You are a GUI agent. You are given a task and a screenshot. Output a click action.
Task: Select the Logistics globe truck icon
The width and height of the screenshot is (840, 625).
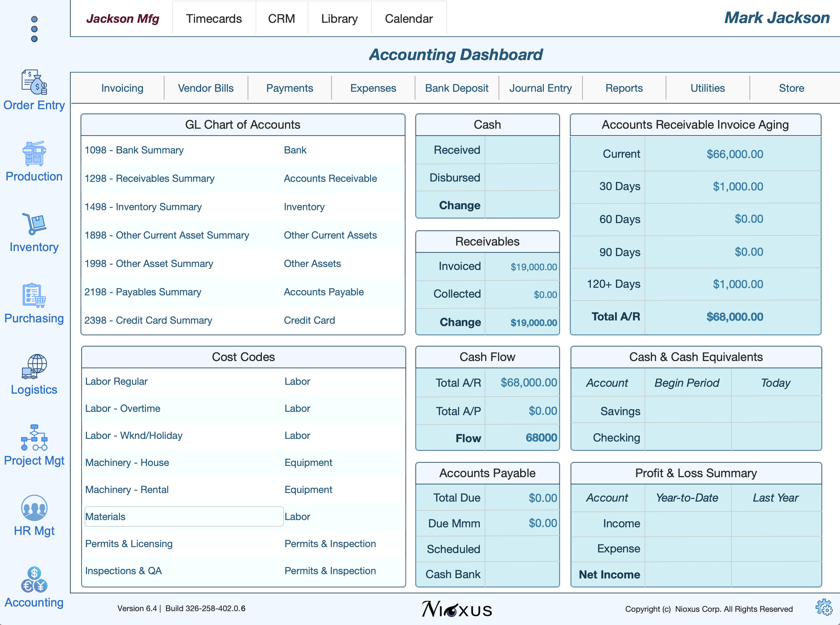34,366
